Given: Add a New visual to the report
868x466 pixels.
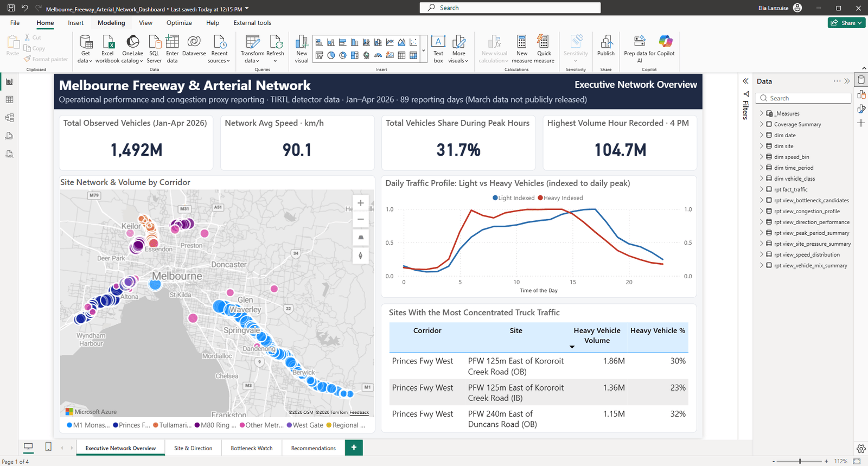Looking at the screenshot, I should 302,49.
